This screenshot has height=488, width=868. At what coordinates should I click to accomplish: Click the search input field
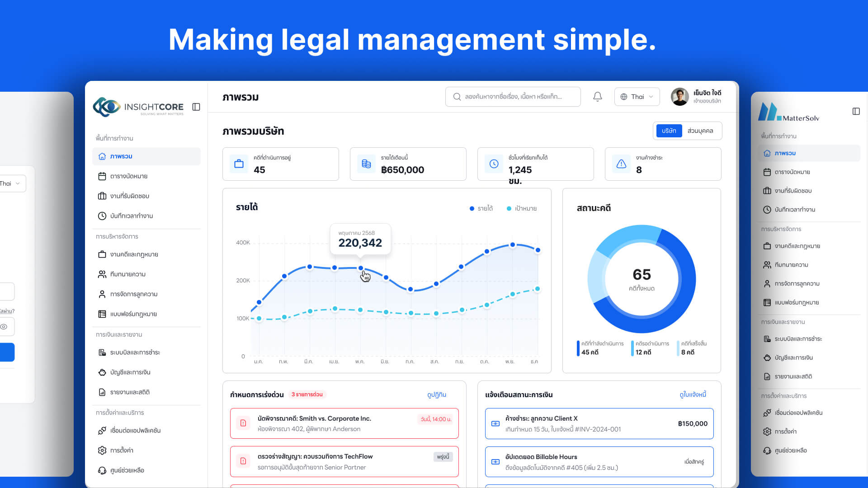click(x=513, y=97)
